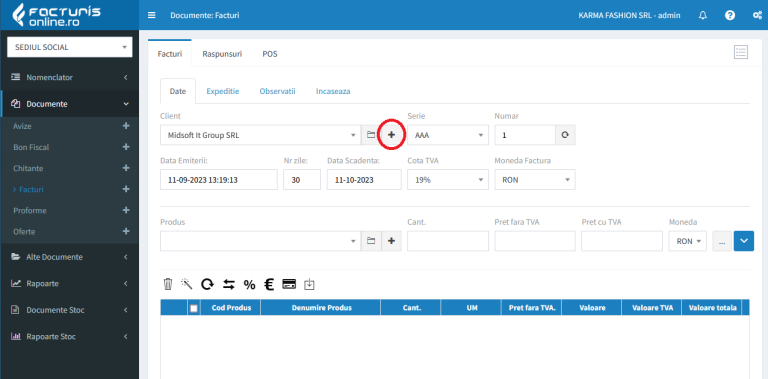Refresh invoice number with reload icon
The height and width of the screenshot is (379, 768).
[565, 135]
